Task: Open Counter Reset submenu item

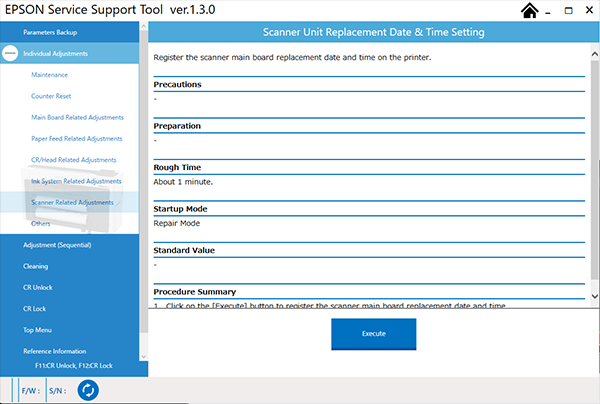Action: tap(51, 96)
